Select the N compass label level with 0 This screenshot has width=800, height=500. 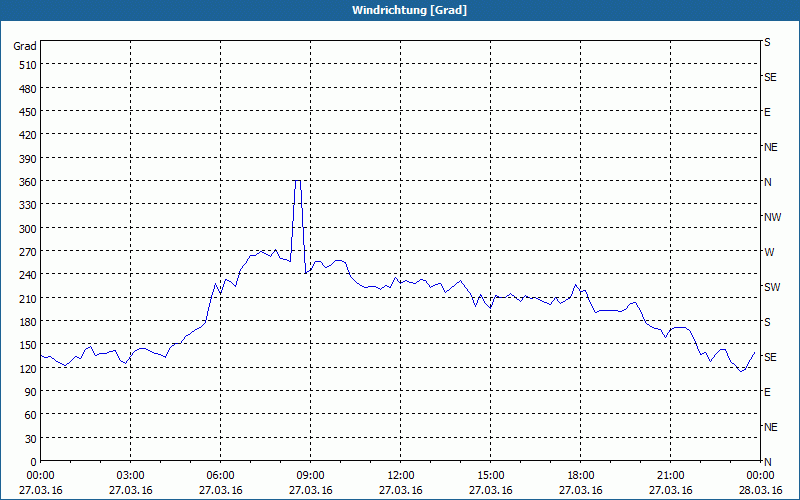[x=767, y=462]
